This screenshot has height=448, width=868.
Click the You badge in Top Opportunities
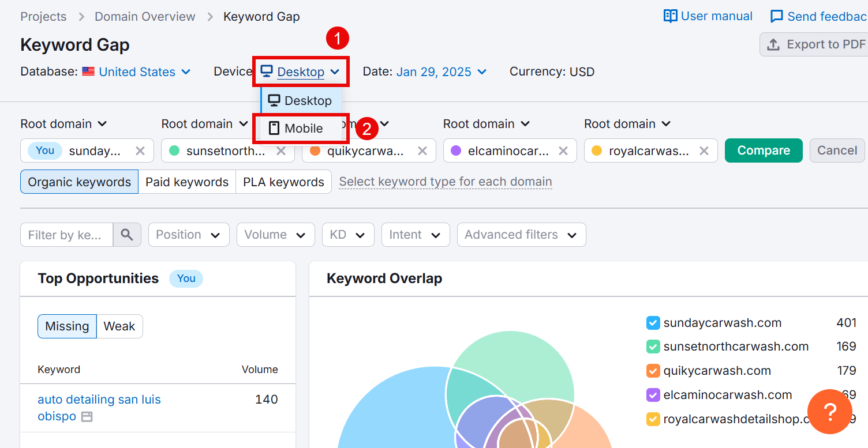(x=186, y=278)
